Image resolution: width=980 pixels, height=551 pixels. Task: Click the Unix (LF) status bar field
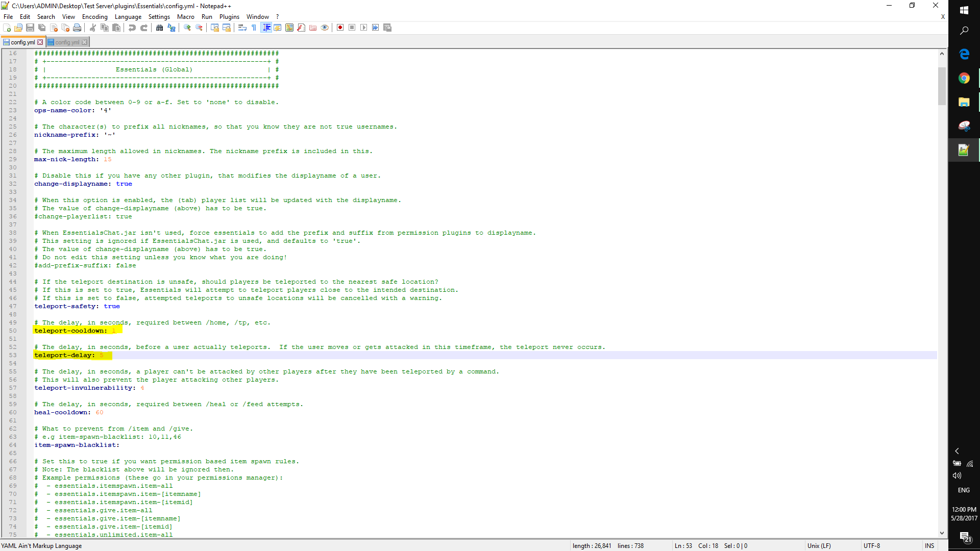(x=819, y=546)
